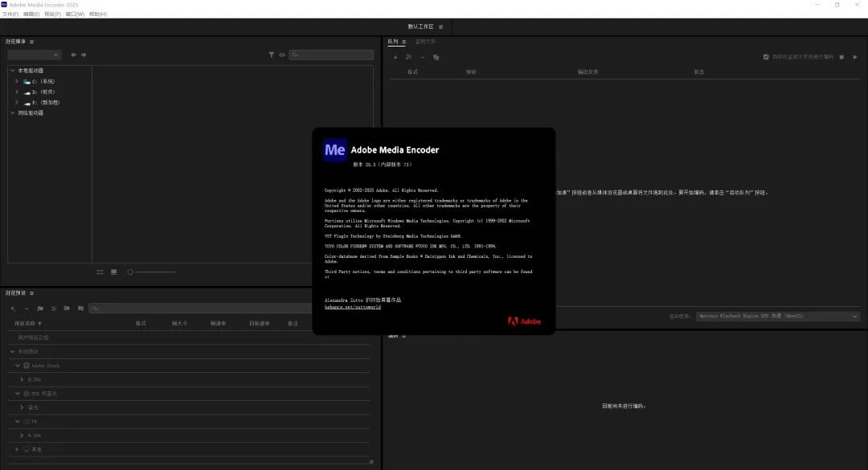Click the Media Browser search field
This screenshot has width=868, height=470.
point(331,55)
